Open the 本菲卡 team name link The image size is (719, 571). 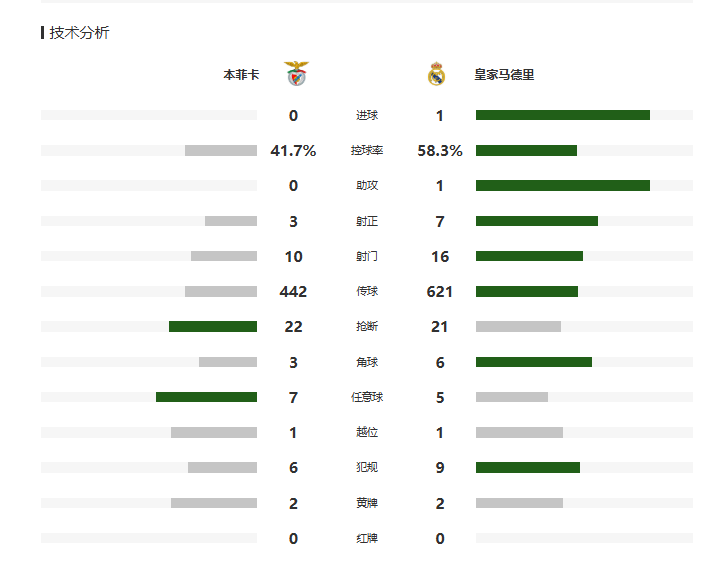(x=240, y=75)
